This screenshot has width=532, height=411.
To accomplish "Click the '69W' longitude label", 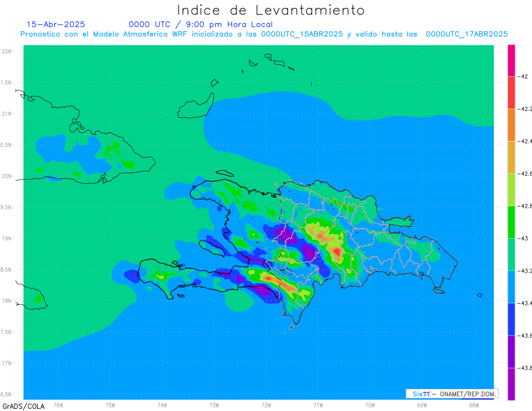I will (x=422, y=405).
